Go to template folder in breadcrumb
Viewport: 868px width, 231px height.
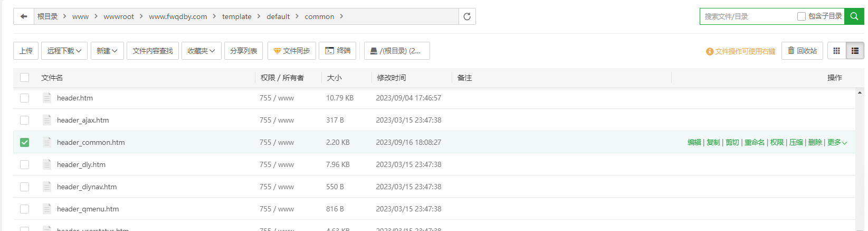236,16
